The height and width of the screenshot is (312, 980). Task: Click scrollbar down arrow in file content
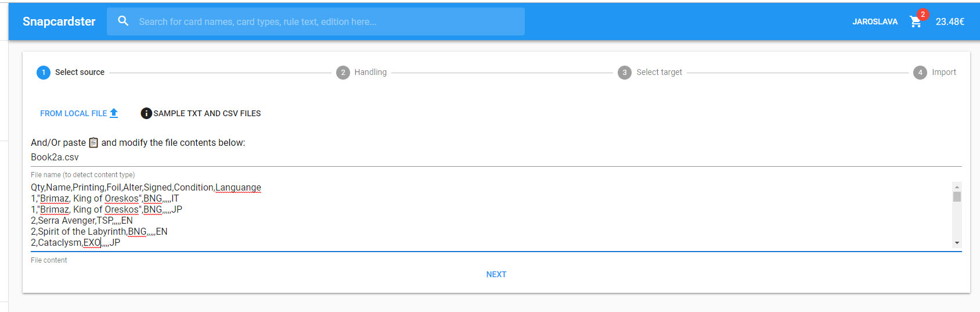tap(957, 243)
